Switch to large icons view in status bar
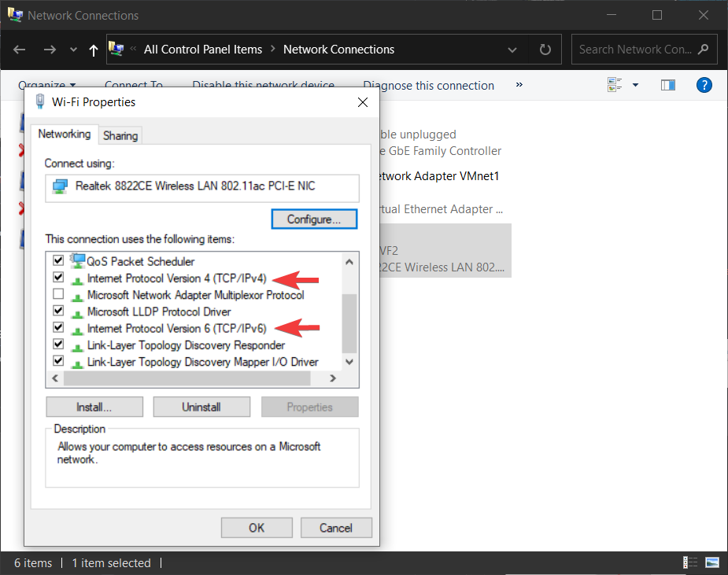Image resolution: width=728 pixels, height=575 pixels. pyautogui.click(x=711, y=562)
